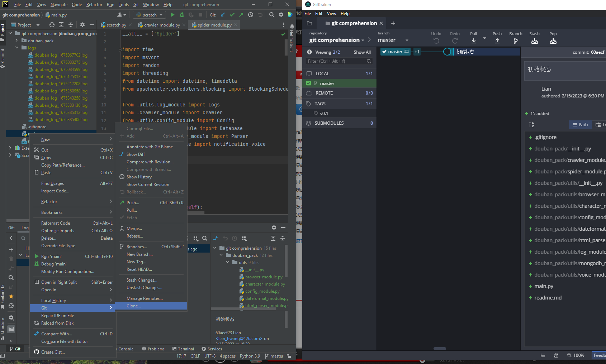606x364 pixels.
Task: Click the Debug bug icon in PyCharm toolbar
Action: point(182,15)
